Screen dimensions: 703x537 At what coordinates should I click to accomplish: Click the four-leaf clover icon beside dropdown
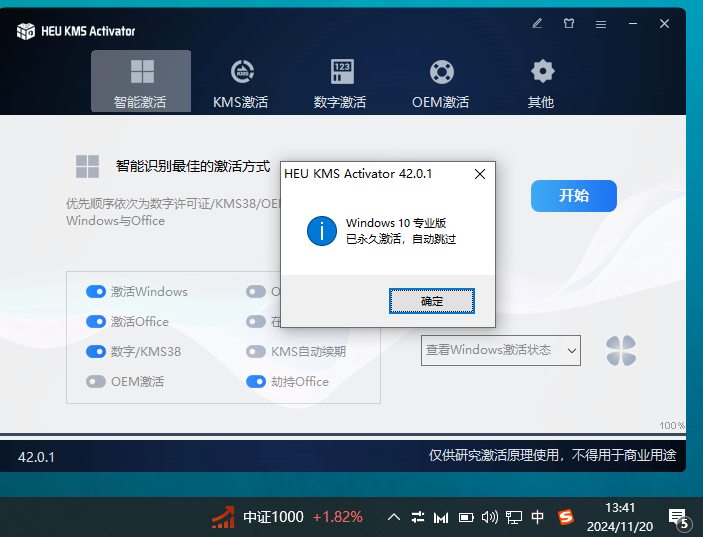click(x=621, y=351)
